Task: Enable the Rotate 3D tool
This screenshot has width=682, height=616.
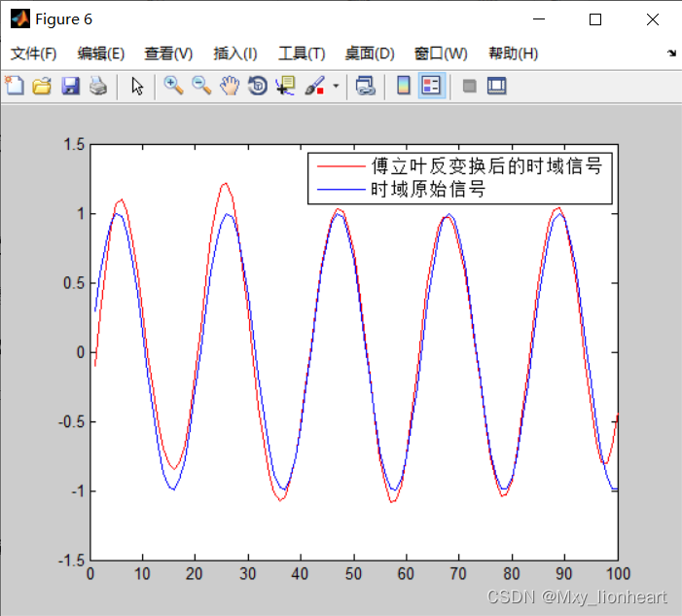Action: tap(258, 86)
